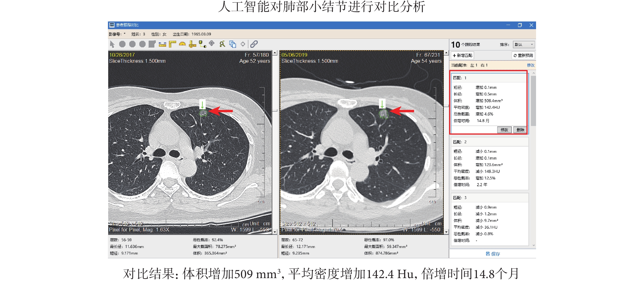This screenshot has width=644, height=283.
Task: Click the 10 个跟踪结果 count label
Action: tap(465, 45)
